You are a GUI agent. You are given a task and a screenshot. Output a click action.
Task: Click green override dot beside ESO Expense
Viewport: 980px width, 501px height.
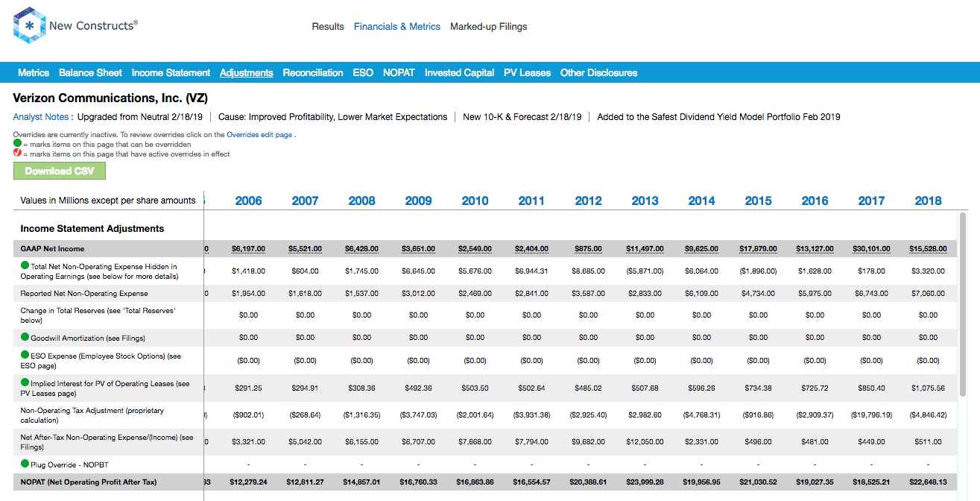click(25, 356)
